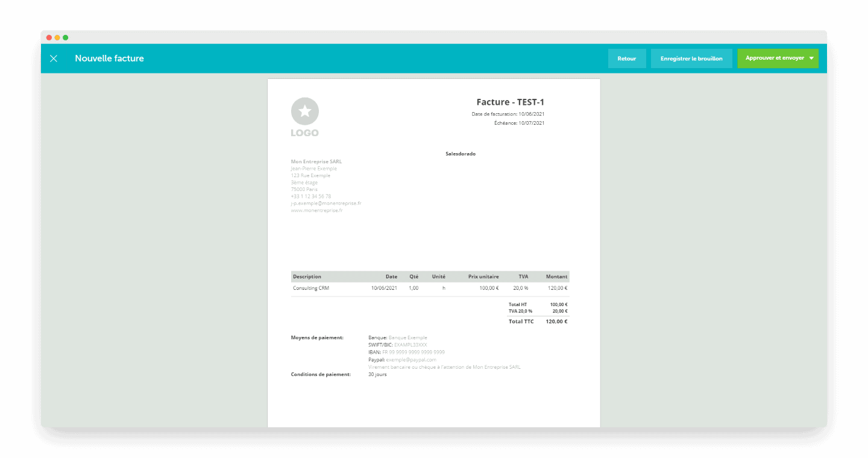Click the star LOGO placeholder
The width and height of the screenshot is (868, 458).
point(305,117)
